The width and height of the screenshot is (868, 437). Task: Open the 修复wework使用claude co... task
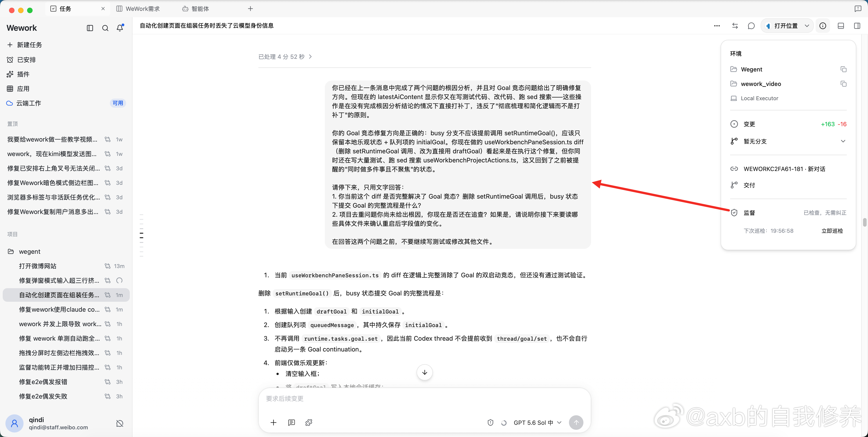[x=66, y=309]
